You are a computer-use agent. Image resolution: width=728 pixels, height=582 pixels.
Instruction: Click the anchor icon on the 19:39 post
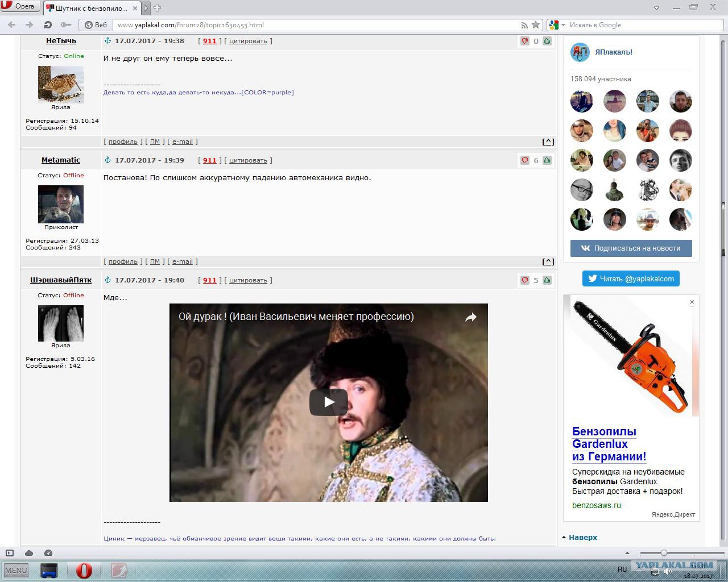pyautogui.click(x=107, y=160)
